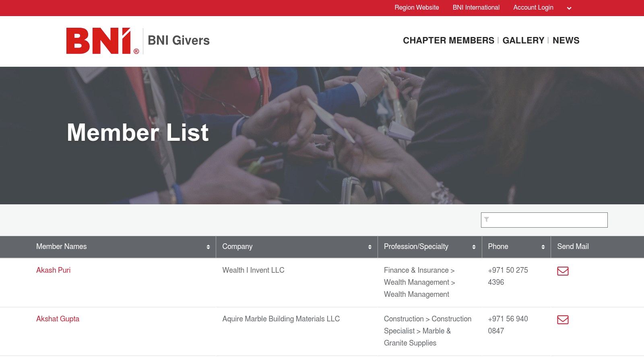The image size is (644, 362).
Task: Open the BNI International link
Action: (476, 7)
